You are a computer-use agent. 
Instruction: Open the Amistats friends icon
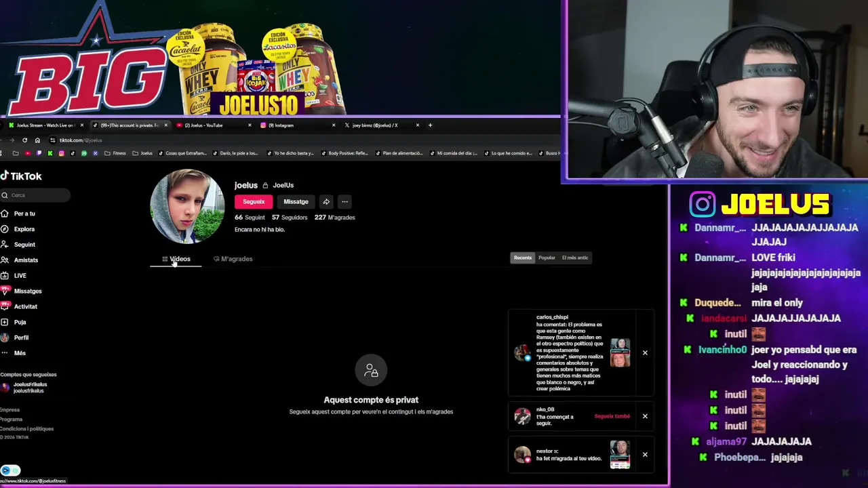5,260
